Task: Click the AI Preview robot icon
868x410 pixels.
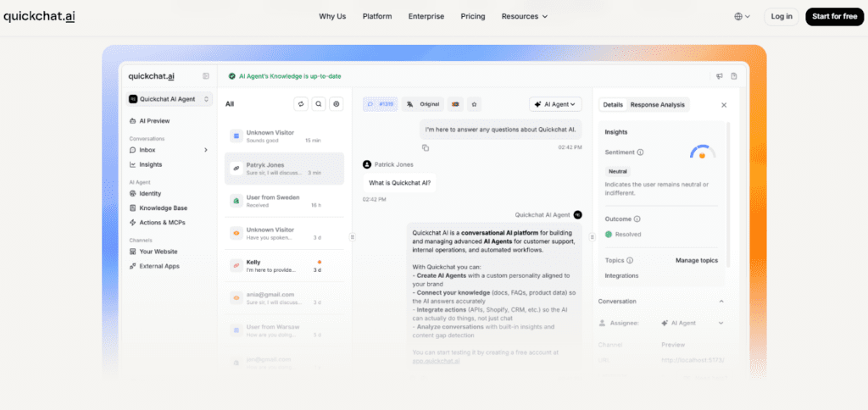Action: tap(133, 120)
